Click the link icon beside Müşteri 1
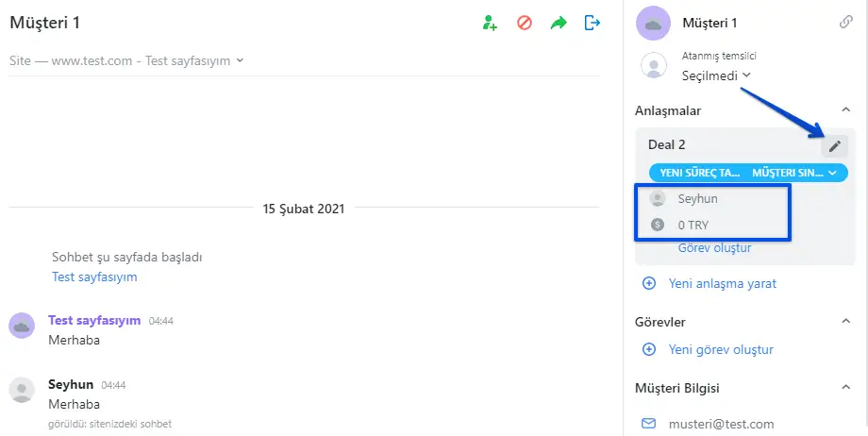Image resolution: width=868 pixels, height=436 pixels. click(846, 22)
